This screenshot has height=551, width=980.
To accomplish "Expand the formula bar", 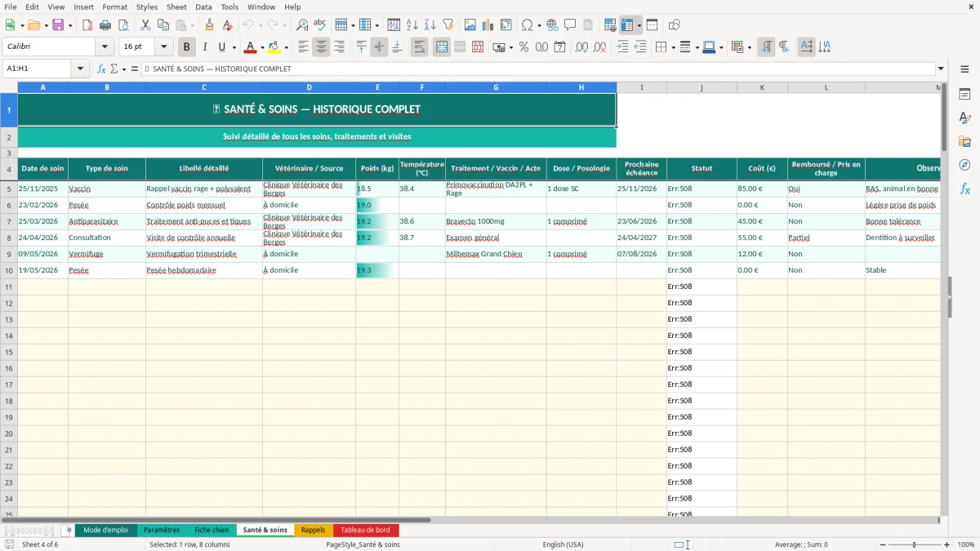I will click(x=941, y=69).
